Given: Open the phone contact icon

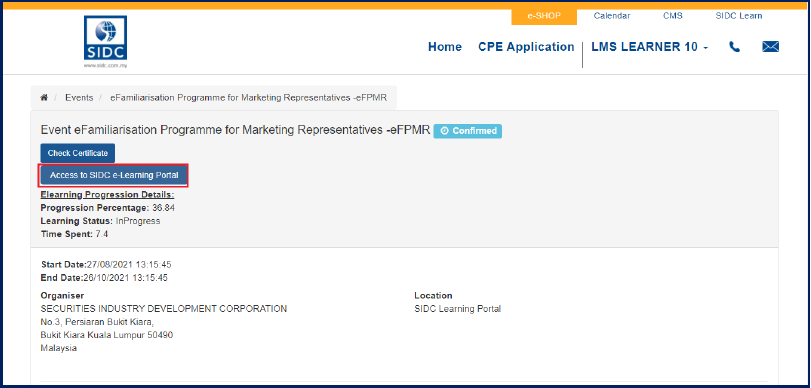Looking at the screenshot, I should (x=734, y=47).
